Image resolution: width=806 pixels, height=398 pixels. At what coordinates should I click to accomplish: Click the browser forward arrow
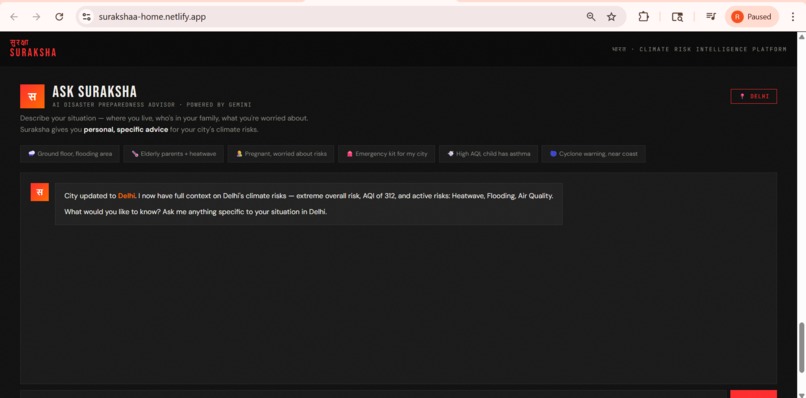tap(36, 16)
